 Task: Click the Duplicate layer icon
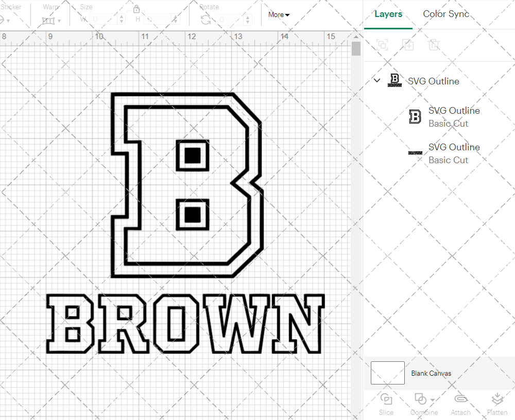tap(408, 45)
